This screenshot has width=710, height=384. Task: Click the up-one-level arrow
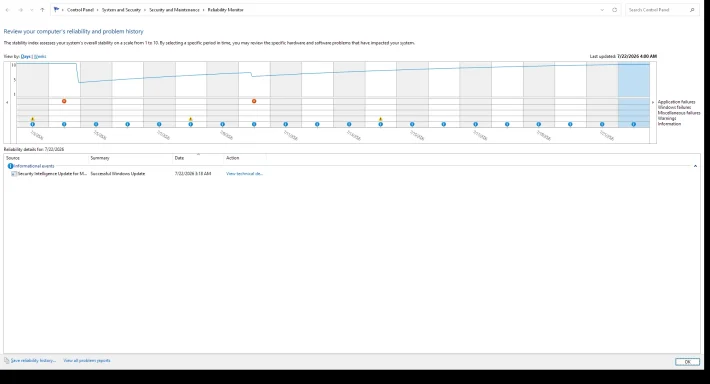[x=42, y=10]
